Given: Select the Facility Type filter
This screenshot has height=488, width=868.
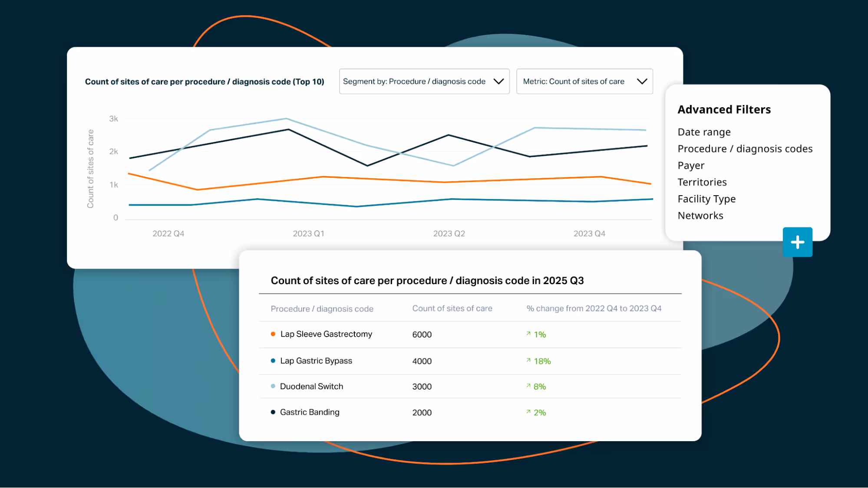Looking at the screenshot, I should [x=706, y=199].
